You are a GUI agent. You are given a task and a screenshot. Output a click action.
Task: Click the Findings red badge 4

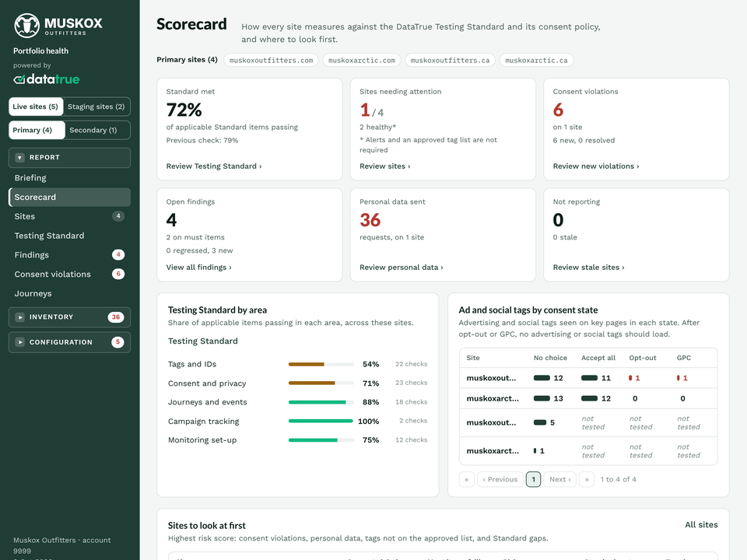[x=118, y=255]
